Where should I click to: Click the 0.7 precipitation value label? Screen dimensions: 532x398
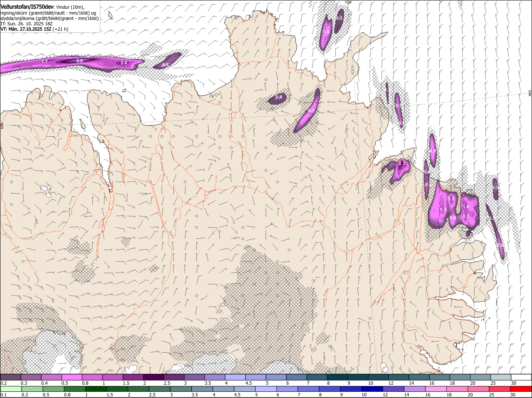point(311,111)
